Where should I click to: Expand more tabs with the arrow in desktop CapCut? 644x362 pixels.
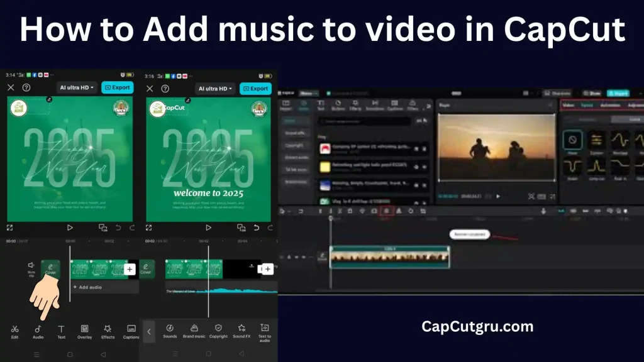click(x=428, y=106)
